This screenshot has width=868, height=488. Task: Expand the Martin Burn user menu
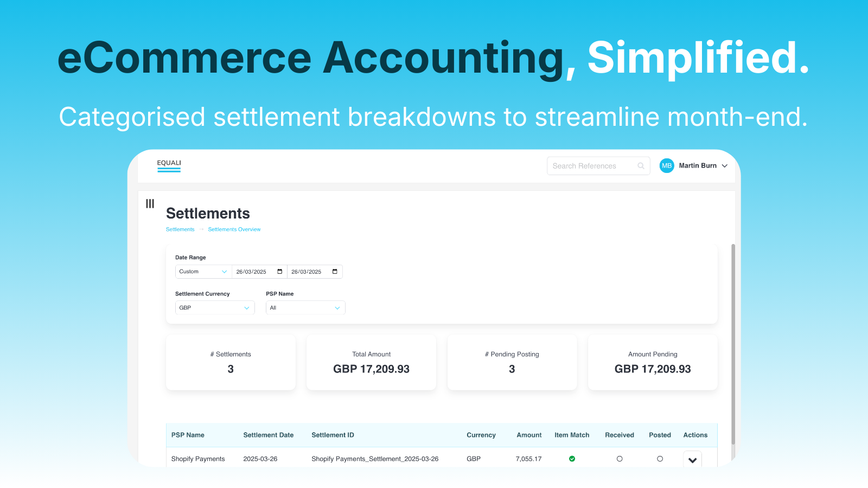coord(724,166)
